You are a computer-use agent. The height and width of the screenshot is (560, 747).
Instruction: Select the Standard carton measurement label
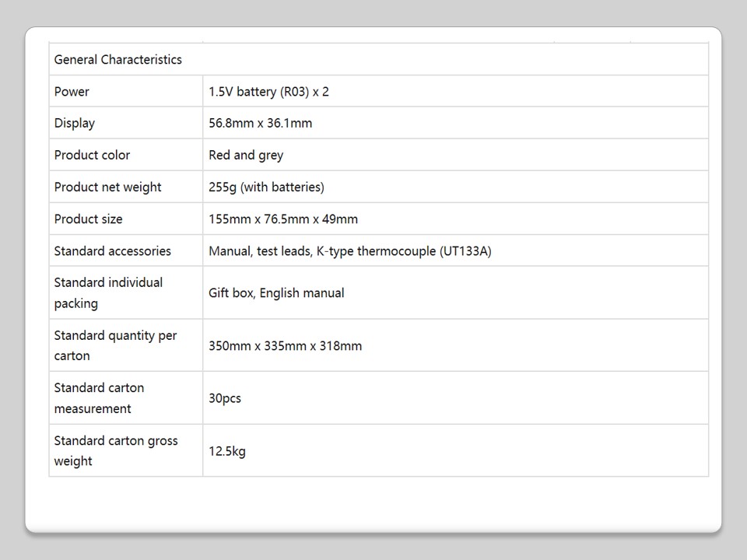pyautogui.click(x=99, y=397)
